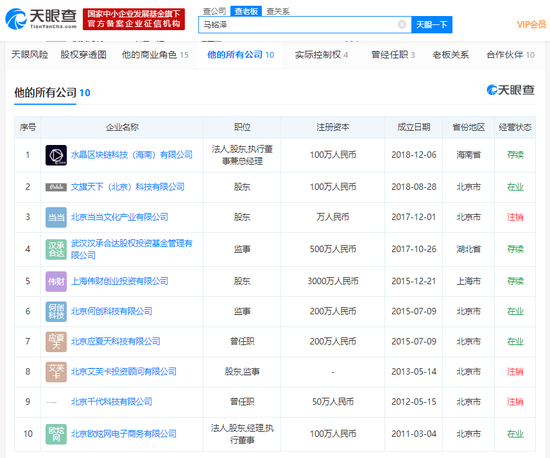Viewport: 550px width, 458px height.
Task: Click the 经营状态 column header
Action: click(x=515, y=127)
